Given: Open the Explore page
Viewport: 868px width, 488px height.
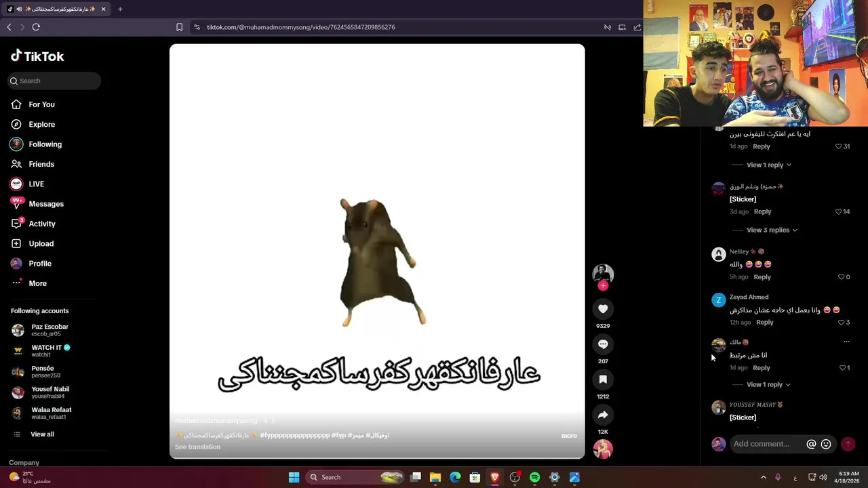Looking at the screenshot, I should coord(33,124).
